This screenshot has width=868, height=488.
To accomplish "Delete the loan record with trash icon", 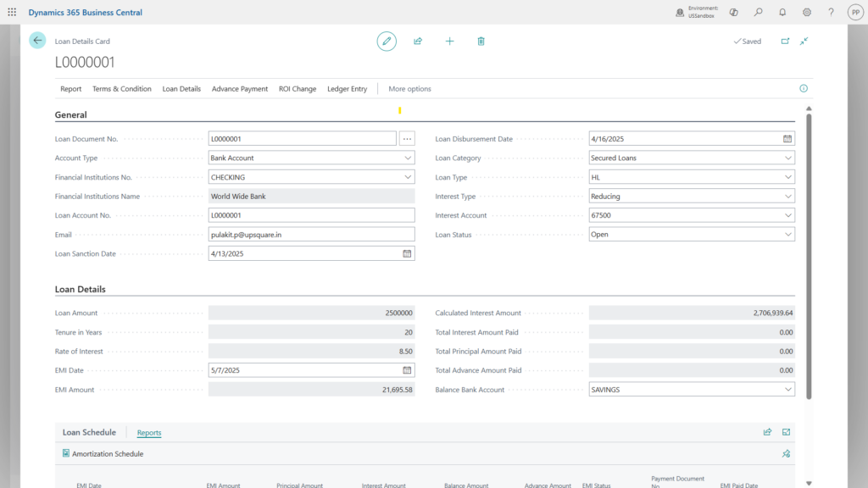I will [x=481, y=41].
